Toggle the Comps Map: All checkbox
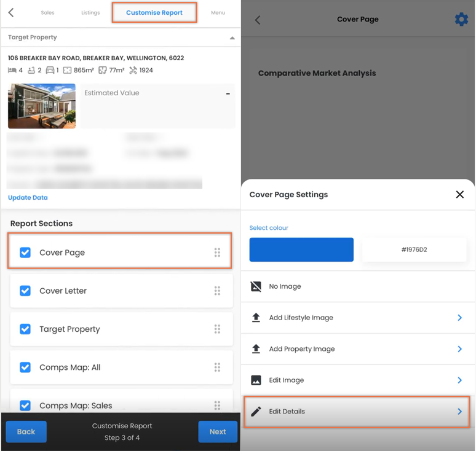Image resolution: width=476 pixels, height=451 pixels. [x=25, y=367]
